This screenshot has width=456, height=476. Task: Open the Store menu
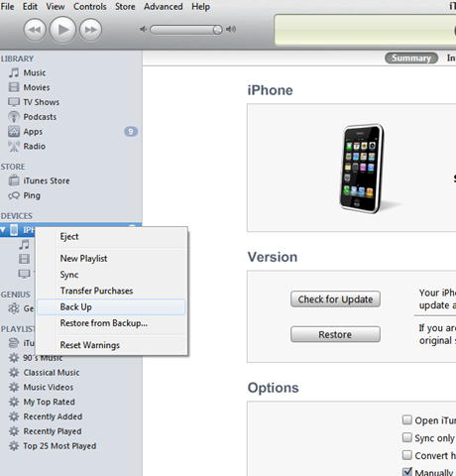pos(125,7)
